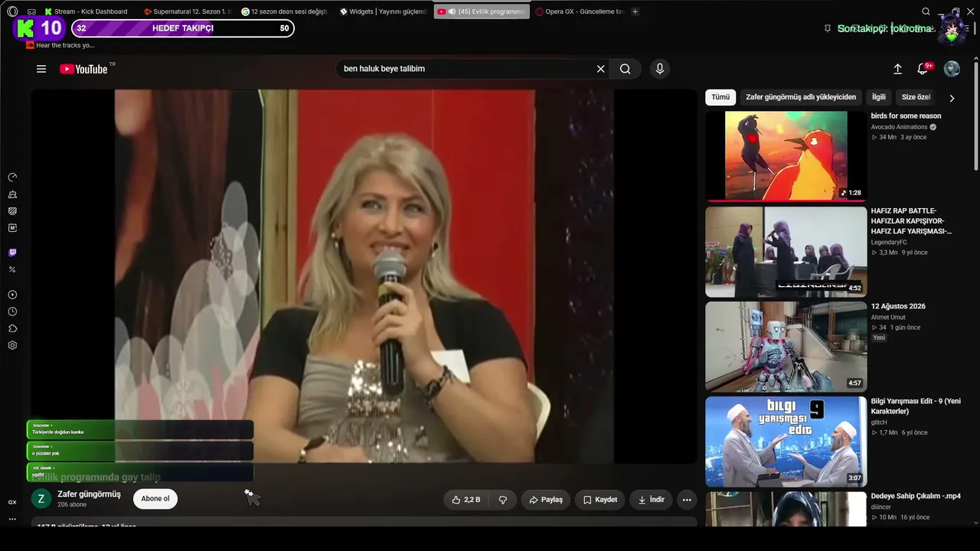Start voice search with the microphone
980x551 pixels.
660,69
